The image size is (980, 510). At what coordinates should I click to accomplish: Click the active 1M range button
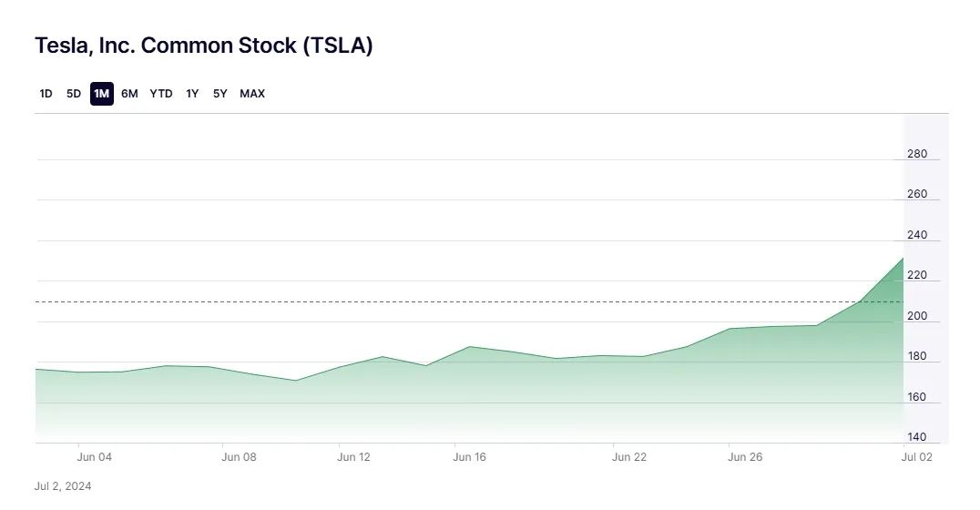coord(101,94)
